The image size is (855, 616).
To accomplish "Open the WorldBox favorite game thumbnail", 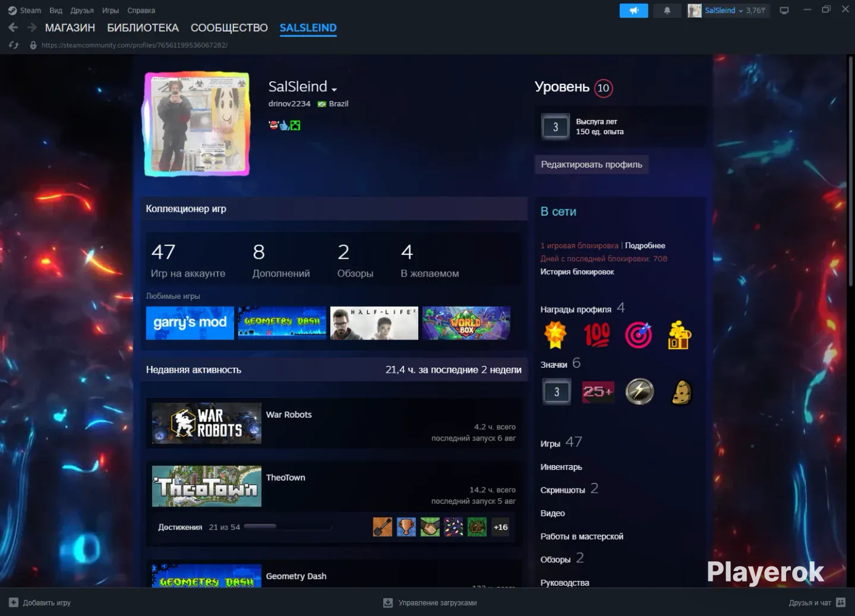I will 466,323.
